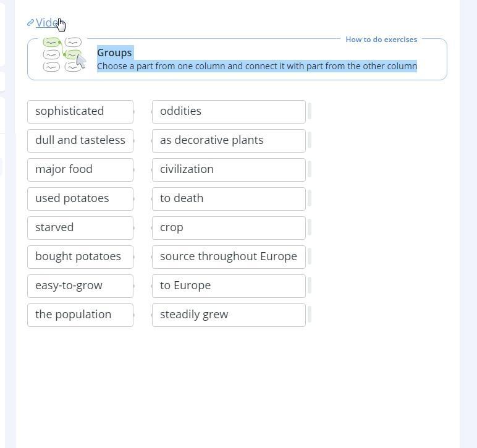Open the Video link

pos(47,23)
